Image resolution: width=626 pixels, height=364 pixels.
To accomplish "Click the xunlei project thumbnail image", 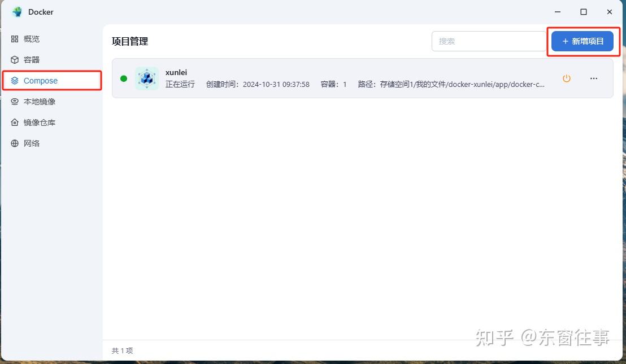I will 146,78.
